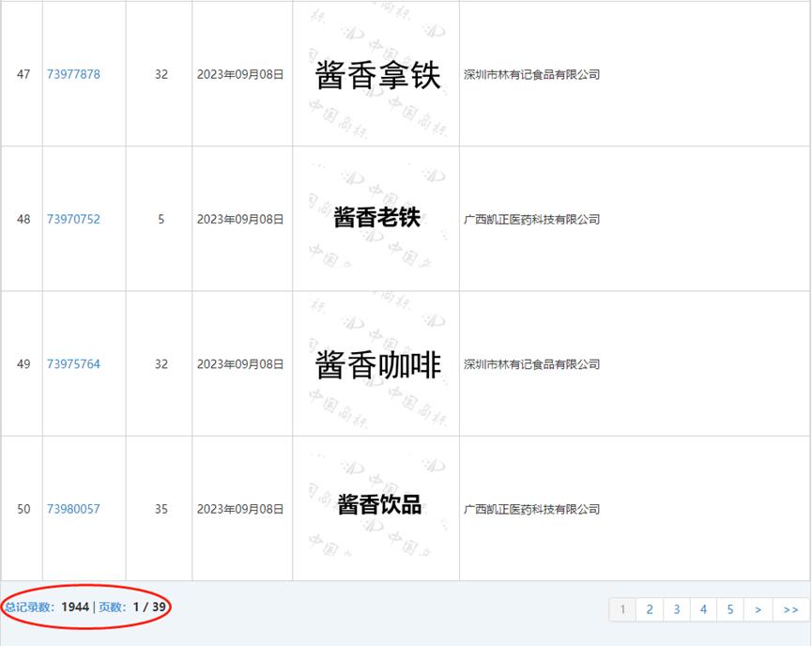Select applicant 广西凯正医药科技有限公司 in row 48
Image resolution: width=812 pixels, height=646 pixels.
point(532,220)
